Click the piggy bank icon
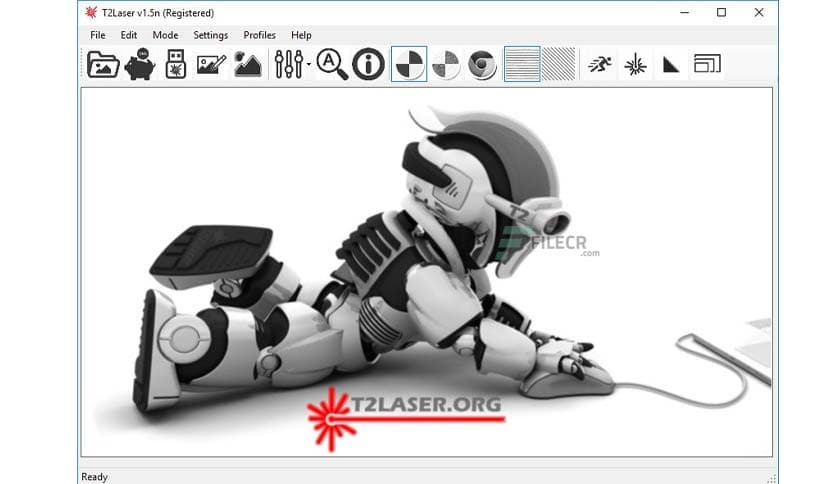 pyautogui.click(x=140, y=64)
